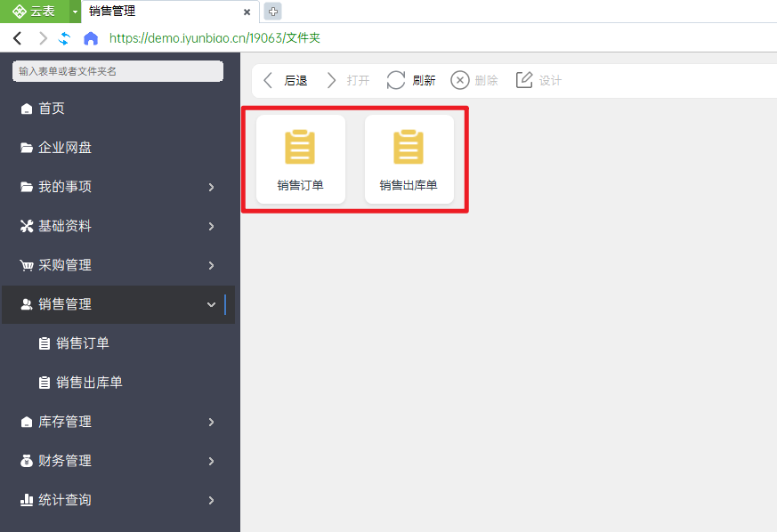Screen dimensions: 777x532
Task: Go back with browser back arrow
Action: [x=17, y=38]
